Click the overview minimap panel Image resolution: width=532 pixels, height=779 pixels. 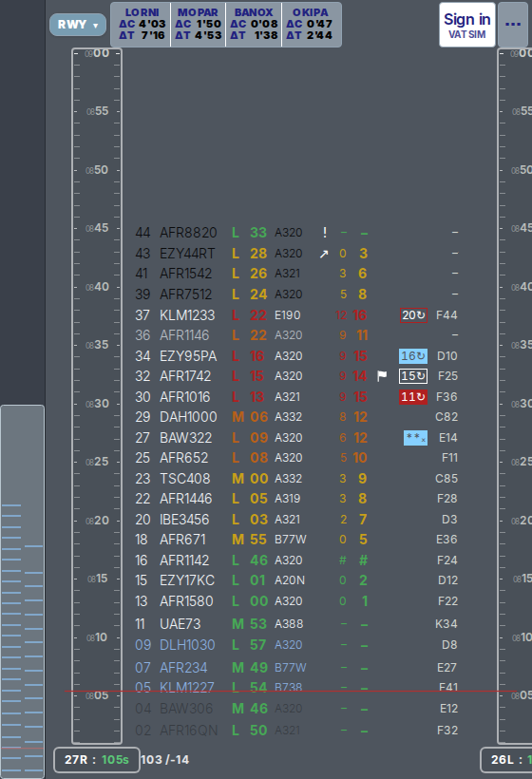coord(23,591)
